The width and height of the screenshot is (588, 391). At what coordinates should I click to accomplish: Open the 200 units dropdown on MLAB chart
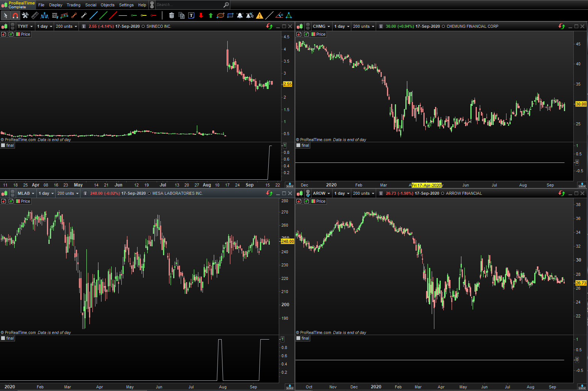pos(68,193)
